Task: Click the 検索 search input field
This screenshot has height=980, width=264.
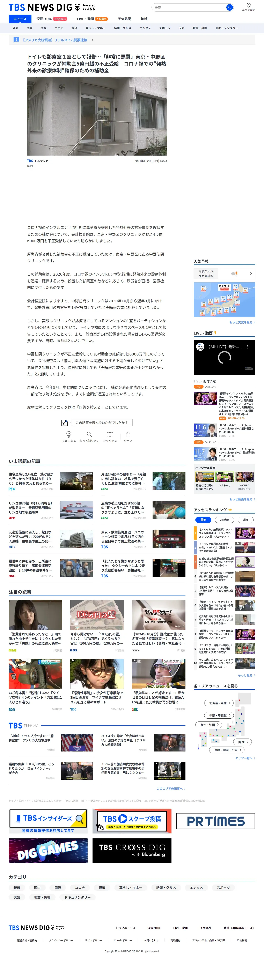Action: pyautogui.click(x=189, y=7)
